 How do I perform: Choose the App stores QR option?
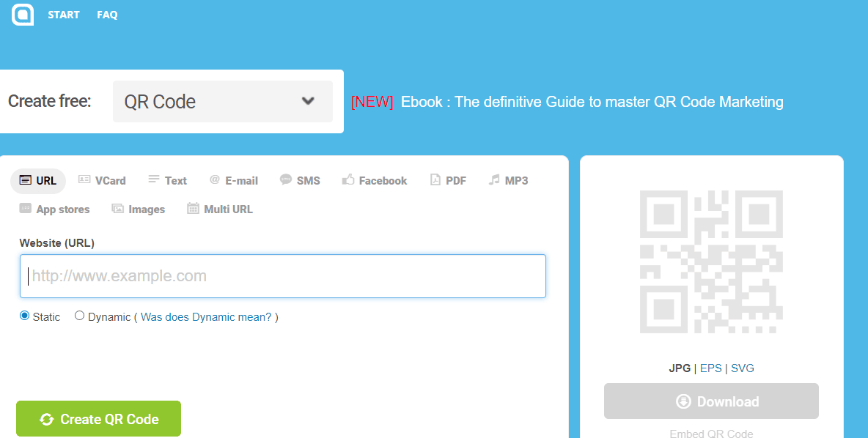54,209
